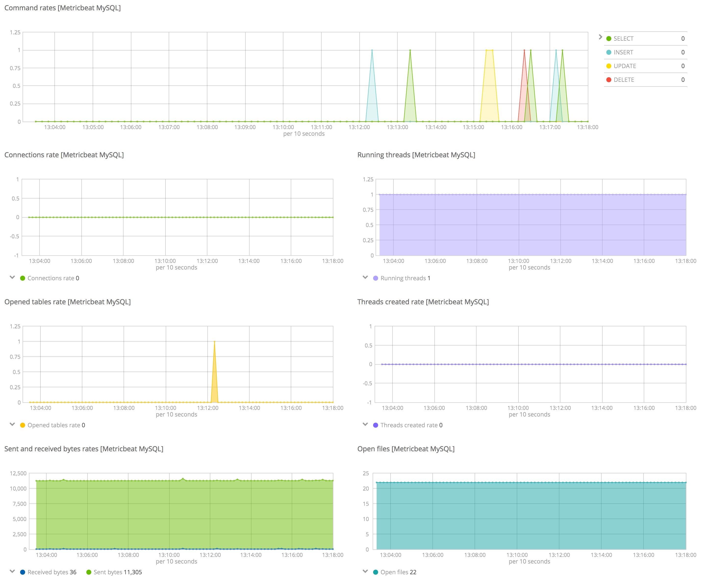
Task: Click the Connections rate panel title
Action: tap(64, 155)
